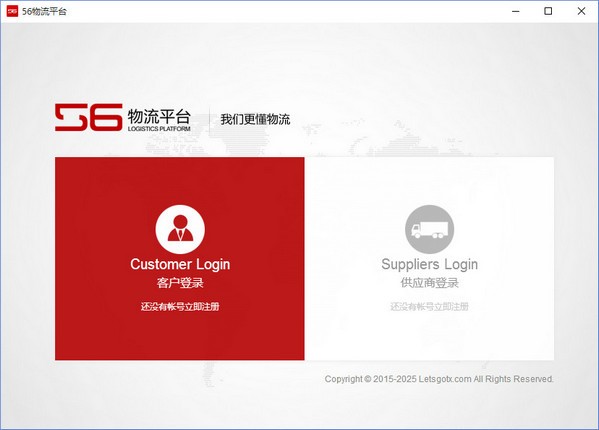This screenshot has width=599, height=430.
Task: Close the 56物流平台 window
Action: coord(581,11)
